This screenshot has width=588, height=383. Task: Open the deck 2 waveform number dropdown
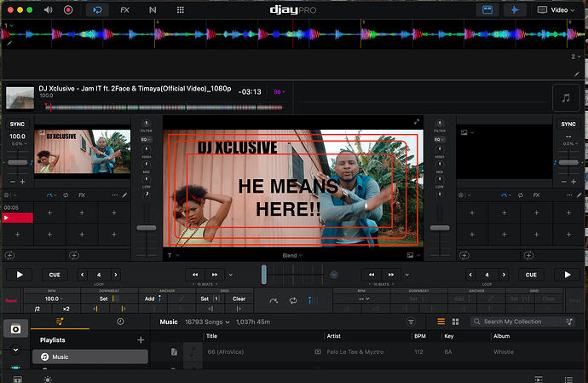[x=575, y=56]
